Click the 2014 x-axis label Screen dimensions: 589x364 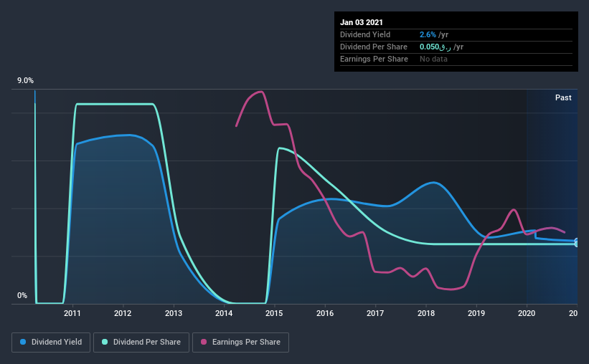coord(224,313)
